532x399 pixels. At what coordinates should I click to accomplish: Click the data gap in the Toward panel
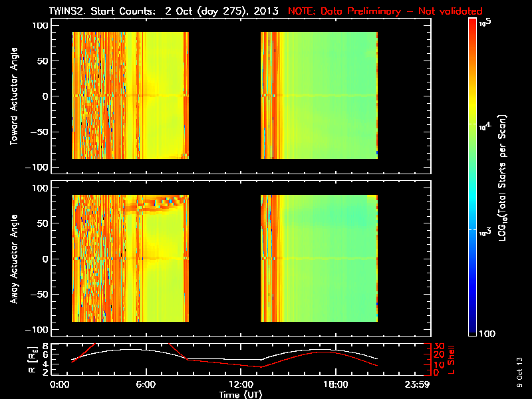[224, 95]
